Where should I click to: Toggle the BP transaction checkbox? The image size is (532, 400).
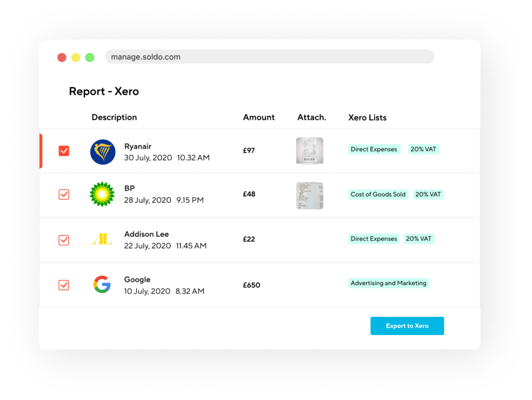[x=64, y=194]
